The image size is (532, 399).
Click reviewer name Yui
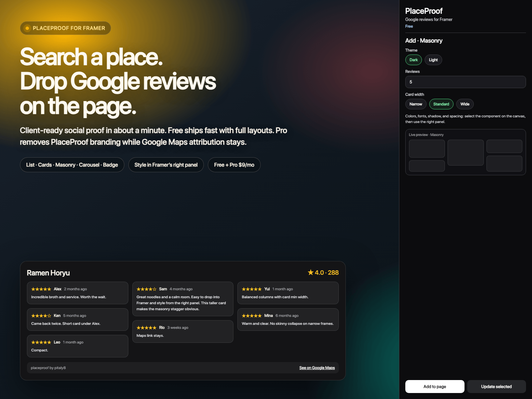pos(267,289)
